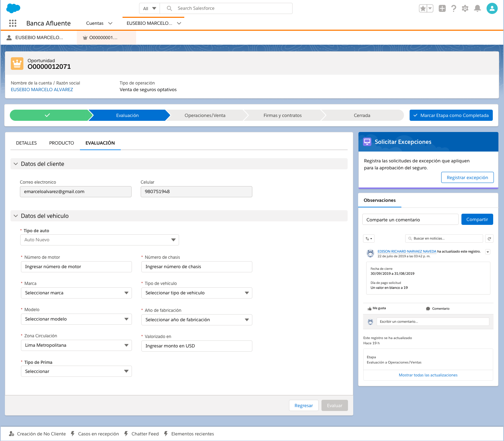This screenshot has height=441, width=504.
Task: Click the completed green checkmark stage
Action: tap(49, 115)
